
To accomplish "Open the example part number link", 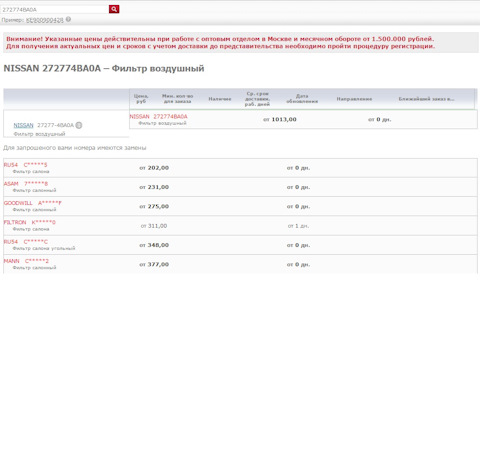I will pyautogui.click(x=45, y=20).
